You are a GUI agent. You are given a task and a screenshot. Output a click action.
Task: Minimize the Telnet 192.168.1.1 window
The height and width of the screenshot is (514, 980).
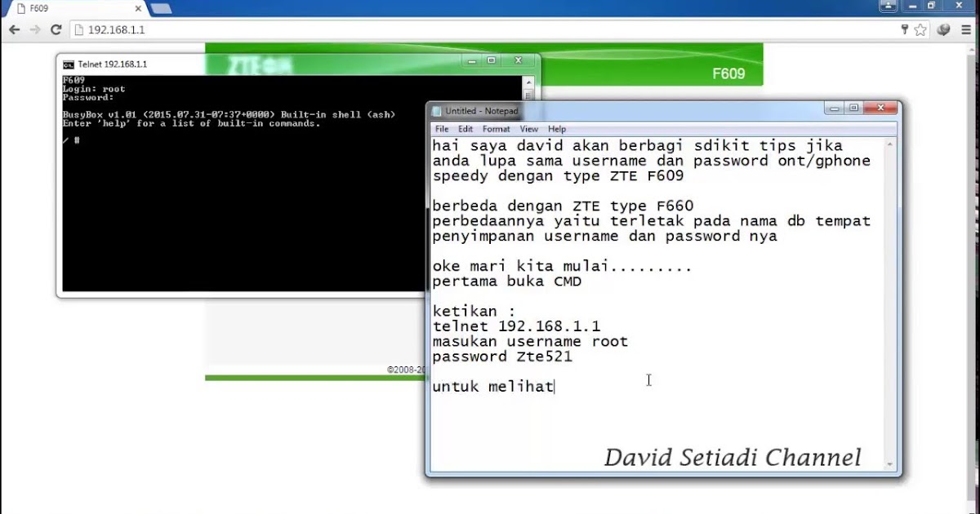(472, 60)
